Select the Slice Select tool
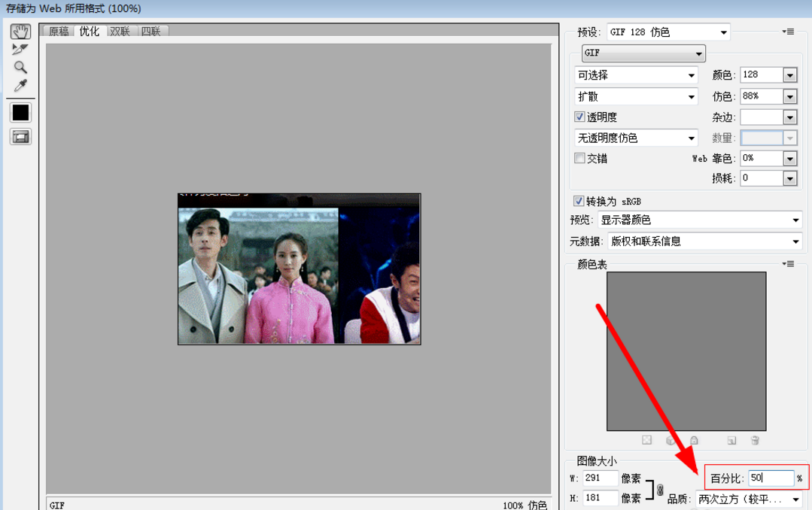This screenshot has height=510, width=812. 20,50
